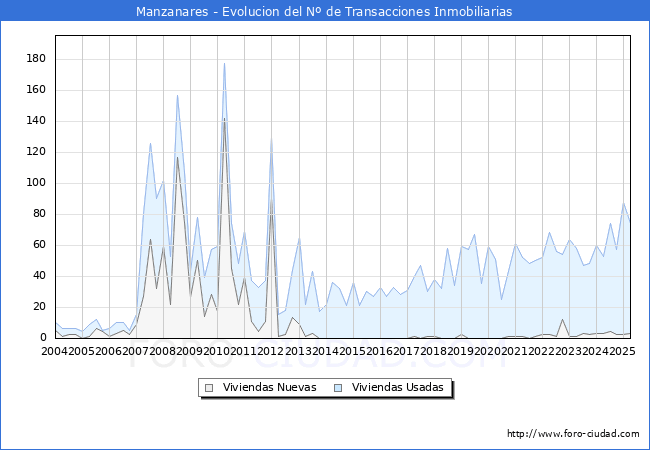650x450 pixels.
Task: Click the blue peak near 156 in 2008
Action: coord(177,96)
